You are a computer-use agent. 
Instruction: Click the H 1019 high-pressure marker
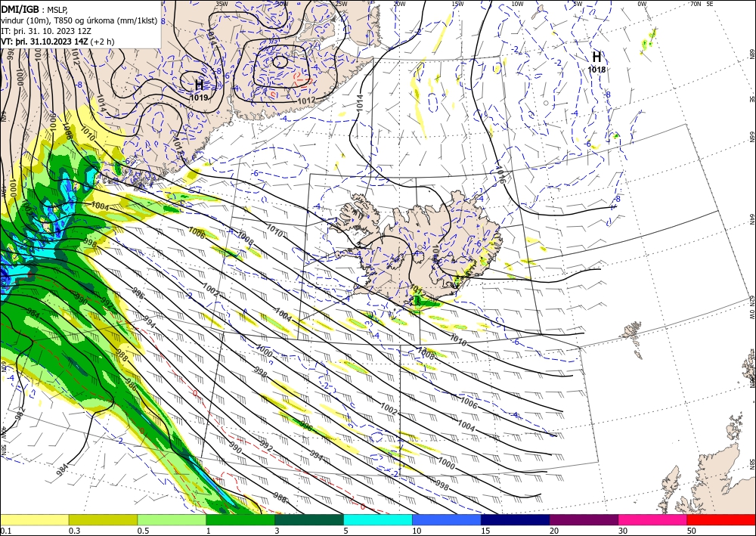coord(199,90)
